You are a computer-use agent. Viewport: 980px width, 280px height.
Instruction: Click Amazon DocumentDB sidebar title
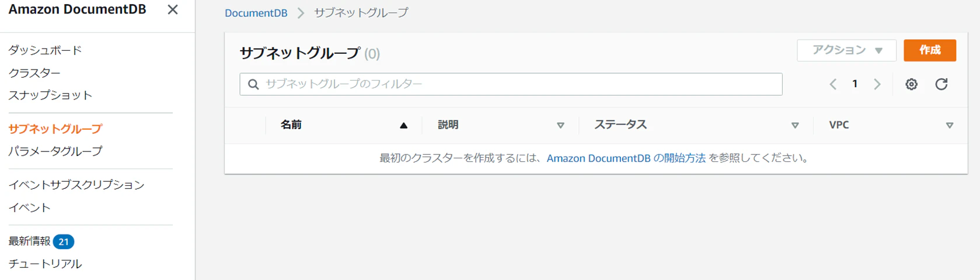(x=77, y=10)
